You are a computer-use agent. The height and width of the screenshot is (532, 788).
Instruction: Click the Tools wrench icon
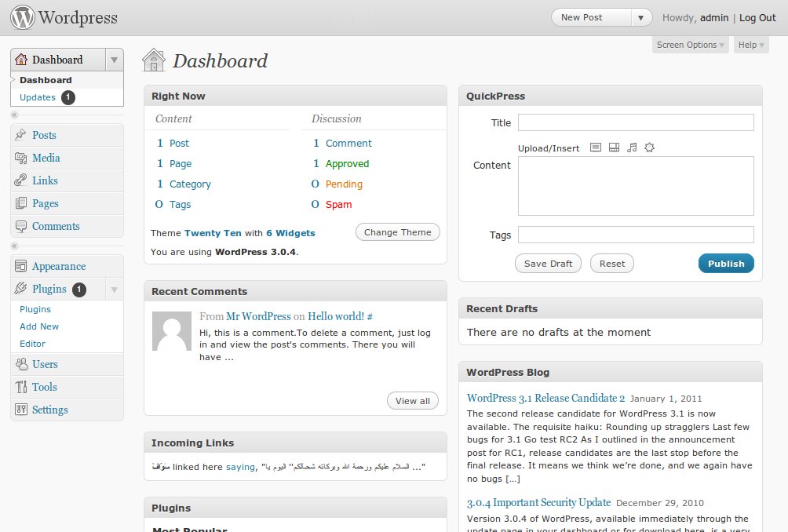(20, 387)
